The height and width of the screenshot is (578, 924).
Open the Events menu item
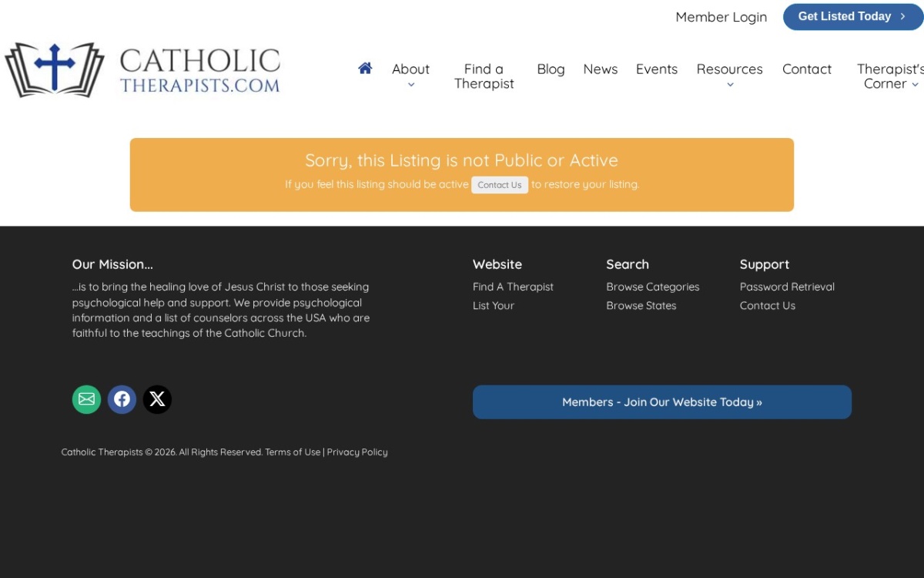coord(657,69)
